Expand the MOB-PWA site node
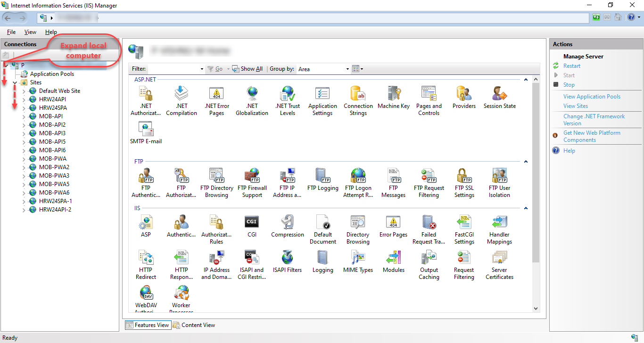This screenshot has height=343, width=644. tap(23, 158)
